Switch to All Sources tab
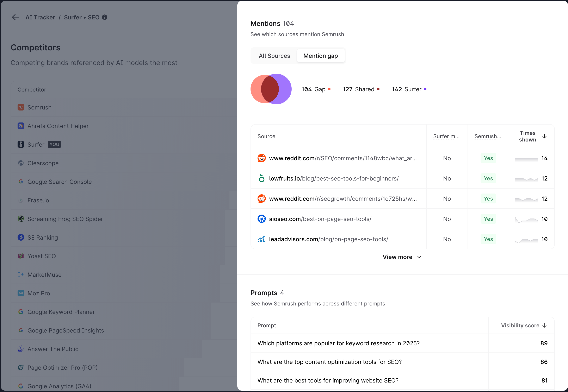The width and height of the screenshot is (568, 392). (x=274, y=56)
